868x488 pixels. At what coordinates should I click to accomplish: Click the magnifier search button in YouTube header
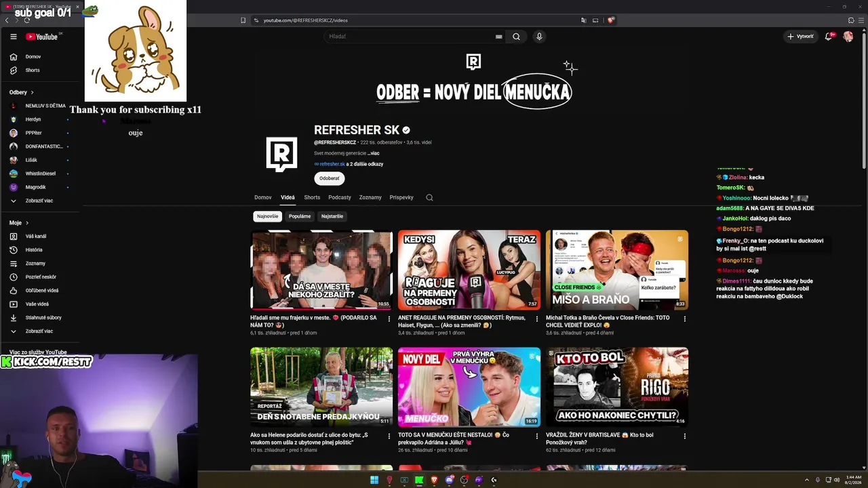(x=516, y=37)
